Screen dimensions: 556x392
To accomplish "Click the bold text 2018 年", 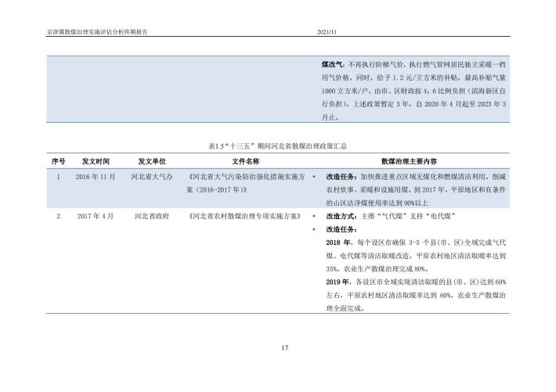I will (338, 243).
